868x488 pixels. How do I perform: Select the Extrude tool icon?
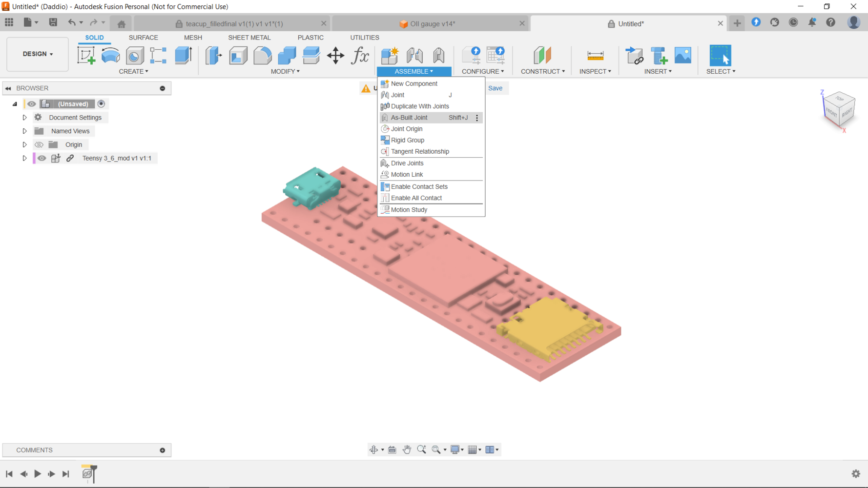click(x=184, y=56)
